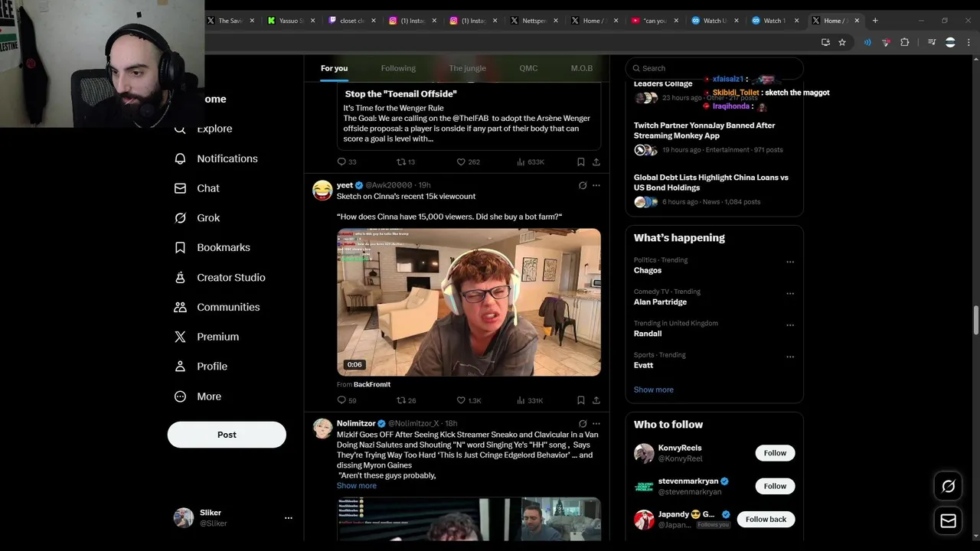
Task: Open Bookmarks in the sidebar
Action: pos(213,248)
